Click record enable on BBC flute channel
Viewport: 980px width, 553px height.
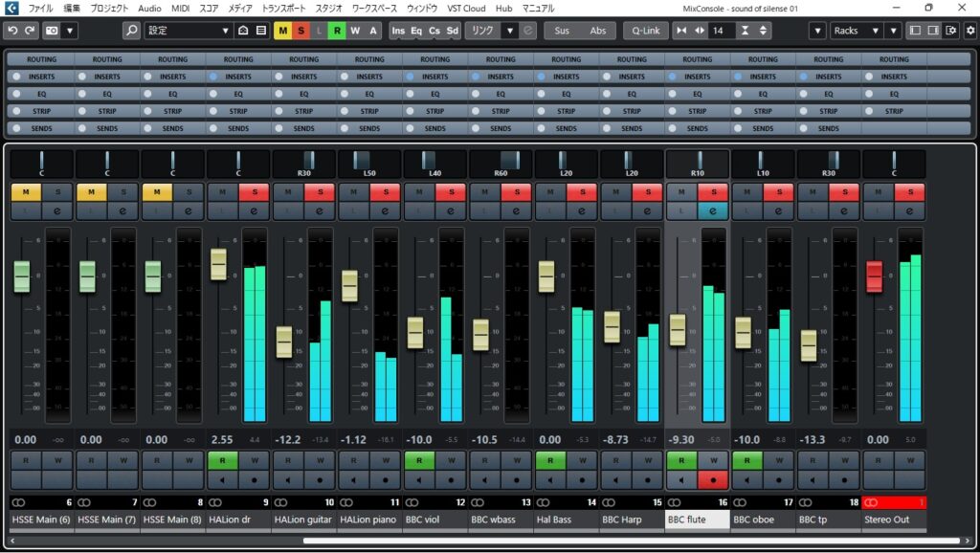click(712, 479)
